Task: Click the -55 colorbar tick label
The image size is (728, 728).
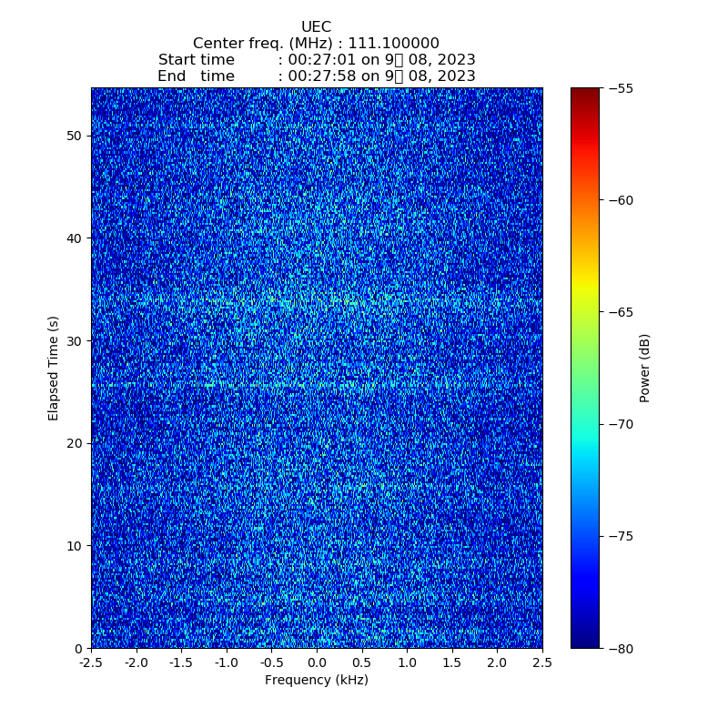Action: coord(621,88)
